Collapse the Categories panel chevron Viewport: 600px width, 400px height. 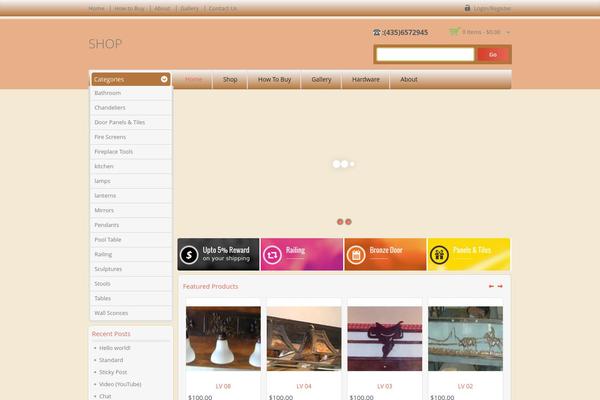[x=164, y=79]
